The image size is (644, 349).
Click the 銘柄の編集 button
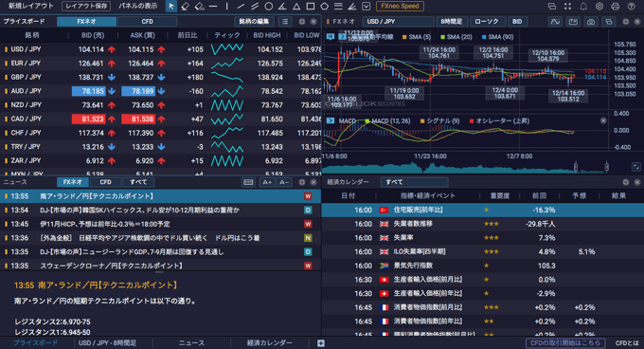254,22
